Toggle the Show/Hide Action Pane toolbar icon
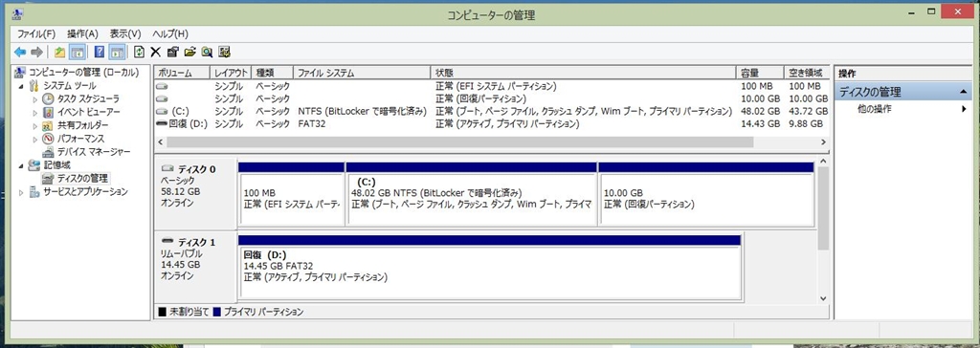Screen dimensions: 980x348 coord(117,52)
